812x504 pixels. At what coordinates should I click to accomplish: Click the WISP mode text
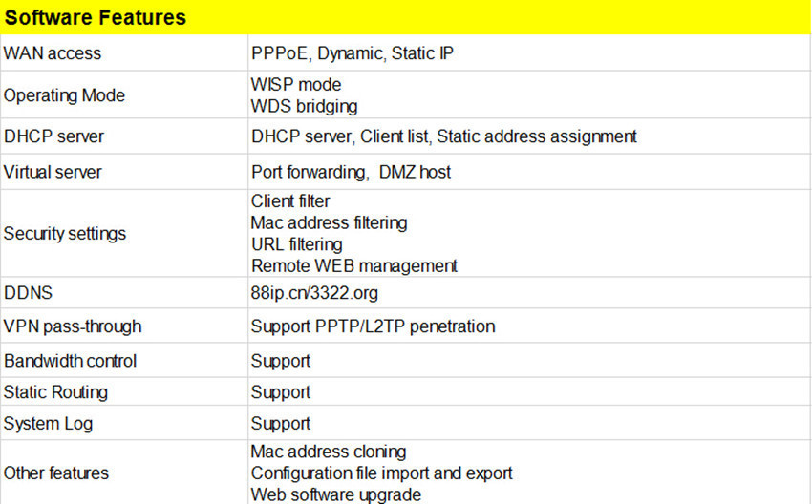[x=295, y=85]
